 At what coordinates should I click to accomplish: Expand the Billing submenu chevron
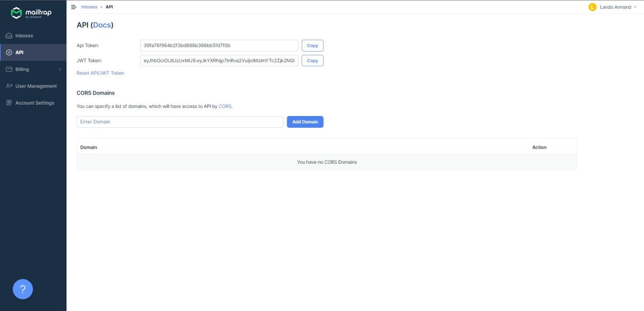[60, 69]
